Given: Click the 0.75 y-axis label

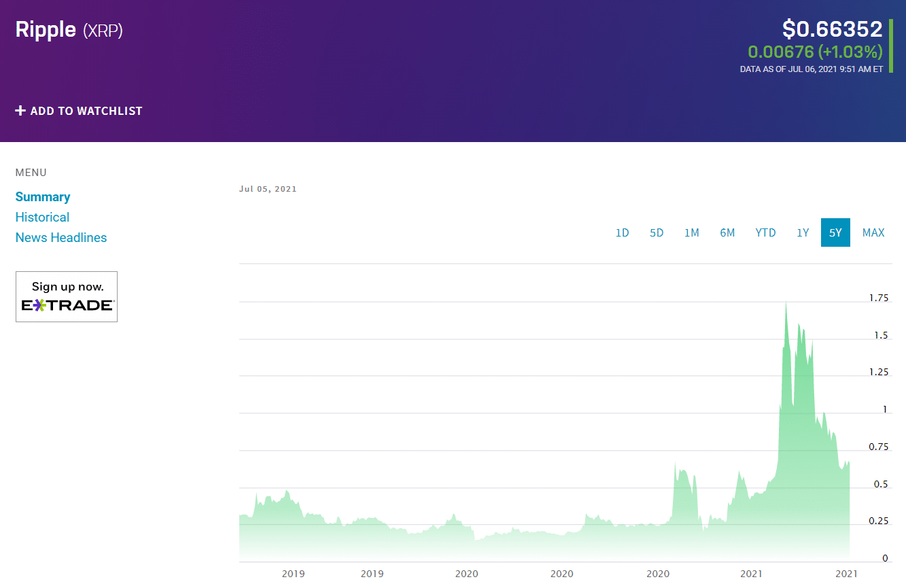Looking at the screenshot, I should coord(878,447).
